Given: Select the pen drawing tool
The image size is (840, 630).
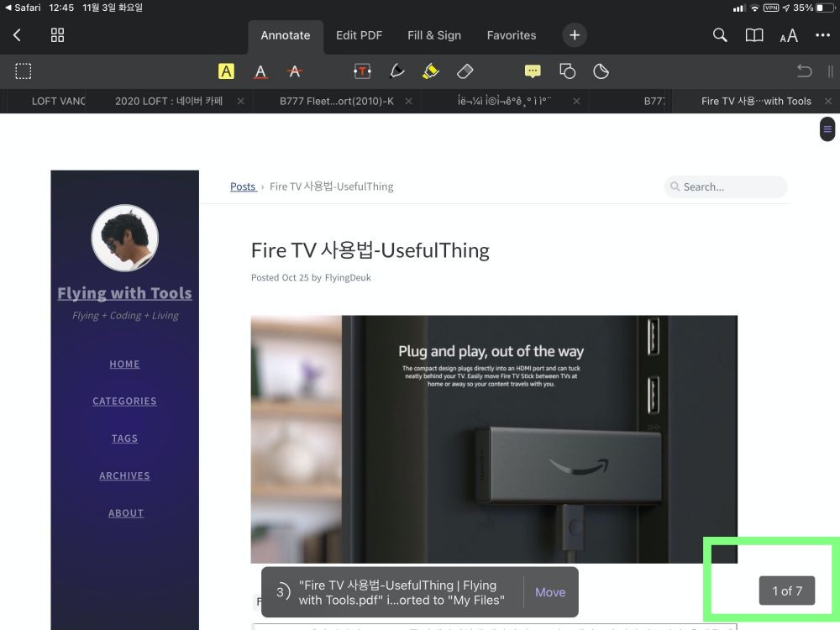Looking at the screenshot, I should pos(397,71).
